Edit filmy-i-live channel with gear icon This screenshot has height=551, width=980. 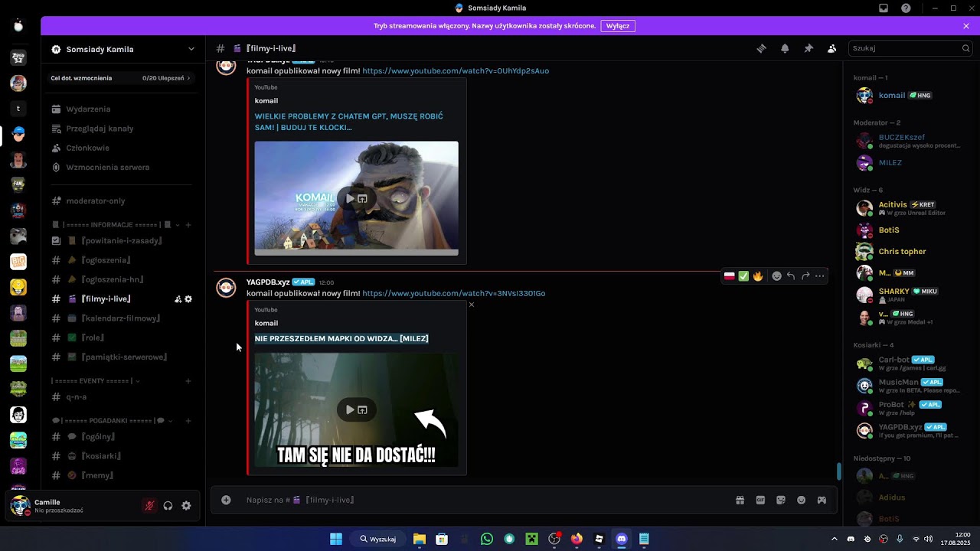tap(188, 299)
